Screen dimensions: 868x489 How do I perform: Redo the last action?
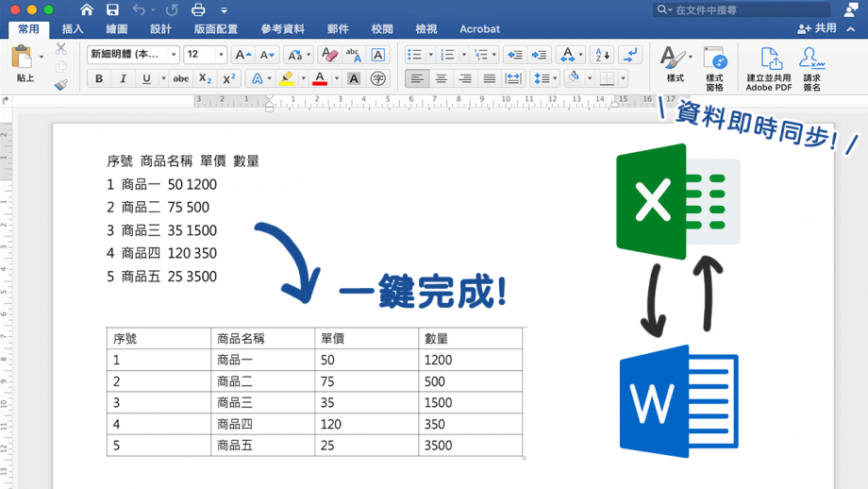pos(172,9)
